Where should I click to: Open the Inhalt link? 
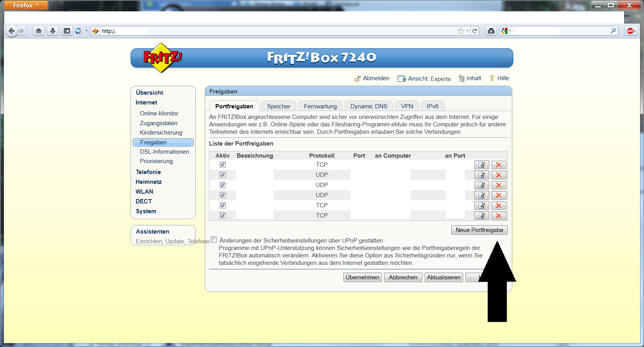tap(470, 78)
